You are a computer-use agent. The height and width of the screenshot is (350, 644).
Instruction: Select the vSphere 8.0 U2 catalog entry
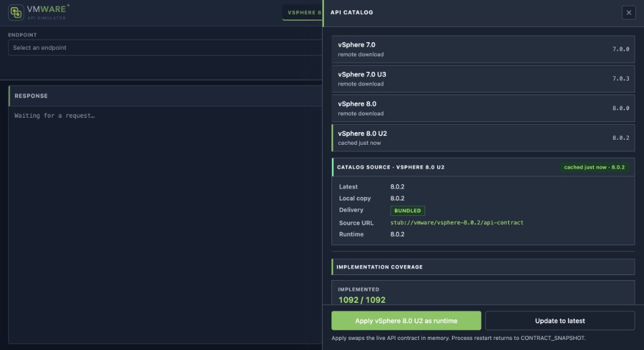[x=483, y=138]
